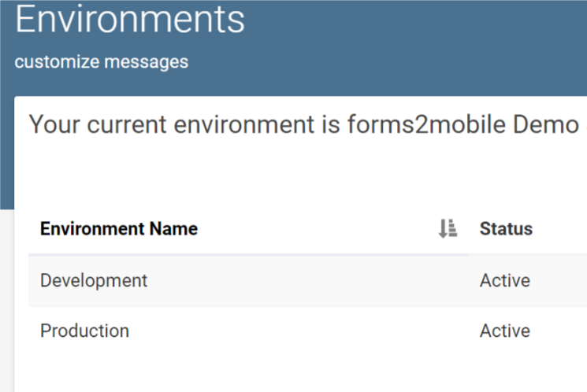The image size is (587, 392).
Task: Click the divider line under Environment Name header
Action: click(248, 255)
